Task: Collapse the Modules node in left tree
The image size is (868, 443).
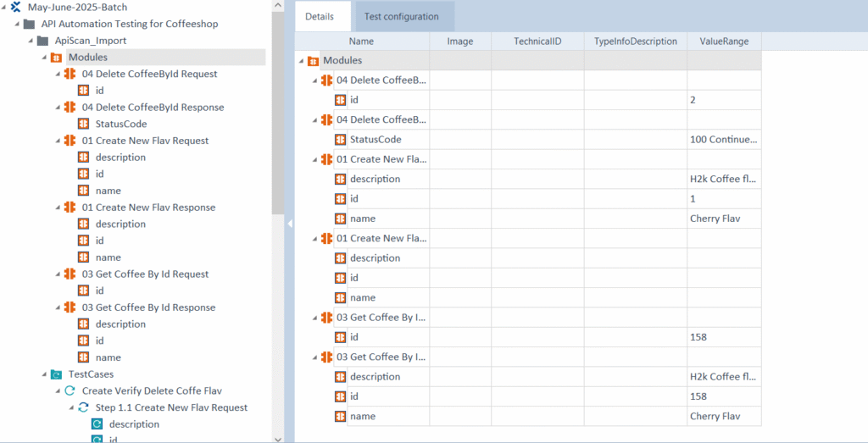Action: (44, 58)
